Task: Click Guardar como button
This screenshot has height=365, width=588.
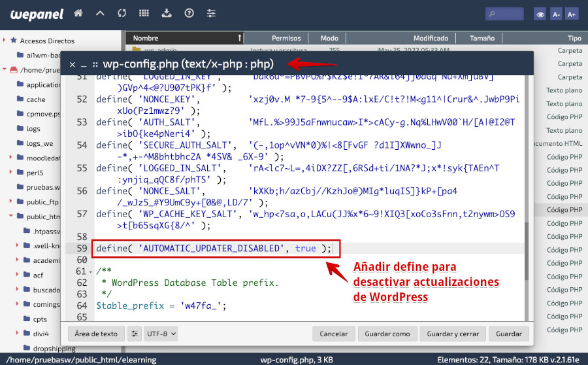Action: click(387, 334)
